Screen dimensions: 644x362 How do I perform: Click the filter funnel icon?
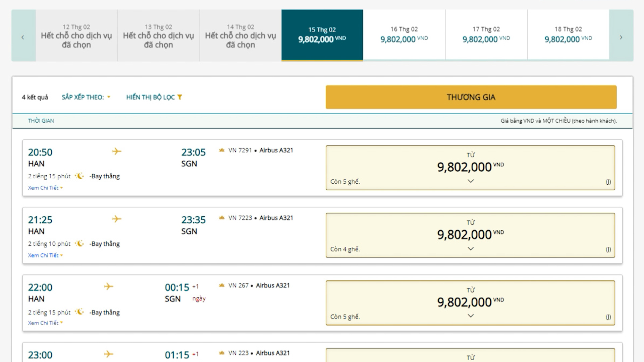180,97
